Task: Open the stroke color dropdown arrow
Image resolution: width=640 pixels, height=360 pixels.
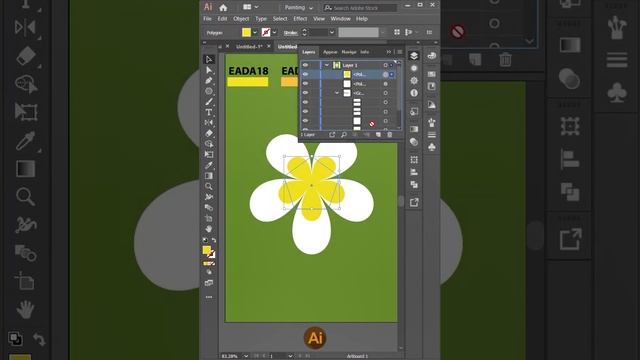Action: 275,32
